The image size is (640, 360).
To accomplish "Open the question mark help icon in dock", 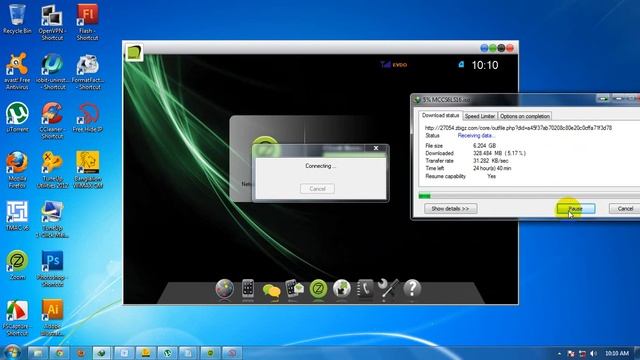I will (412, 289).
